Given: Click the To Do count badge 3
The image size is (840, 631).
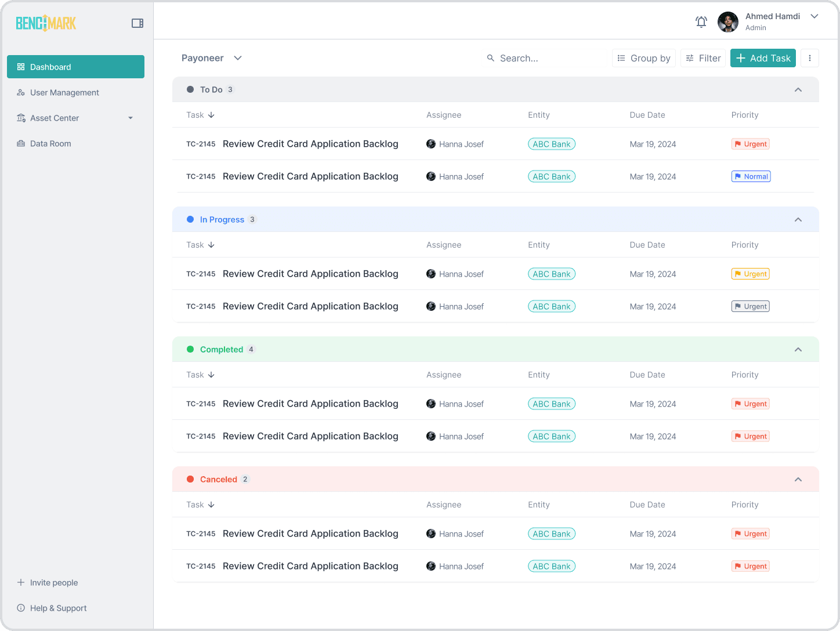Looking at the screenshot, I should coord(230,89).
